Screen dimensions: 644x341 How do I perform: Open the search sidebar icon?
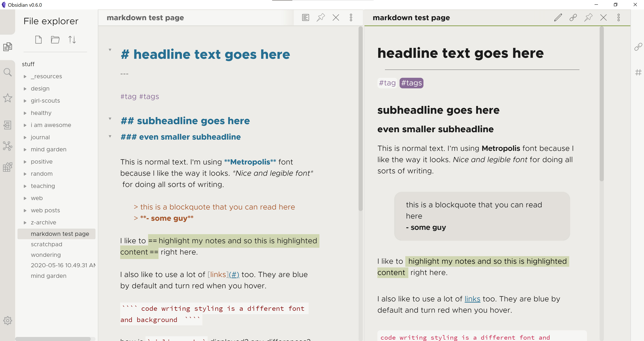click(x=8, y=72)
